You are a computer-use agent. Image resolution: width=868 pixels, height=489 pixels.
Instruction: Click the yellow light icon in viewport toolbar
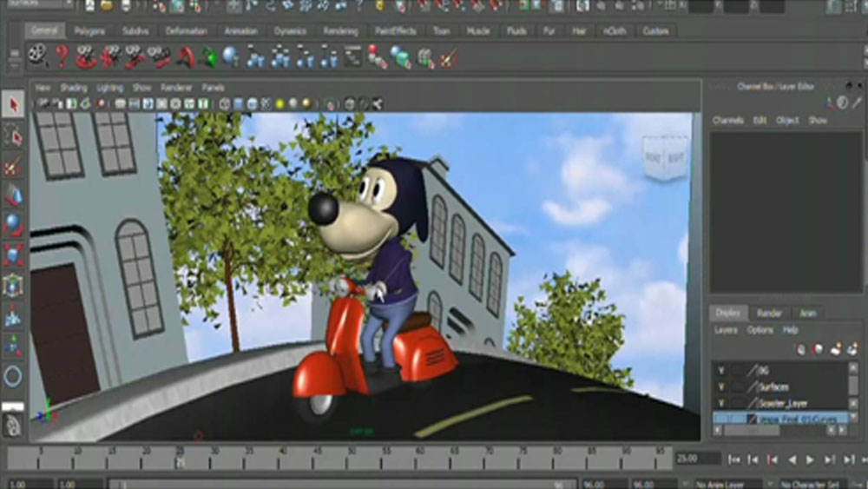tap(279, 103)
